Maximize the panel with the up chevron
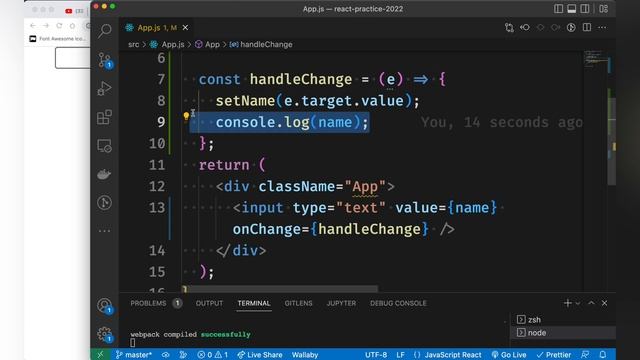The width and height of the screenshot is (640, 360). [x=591, y=303]
